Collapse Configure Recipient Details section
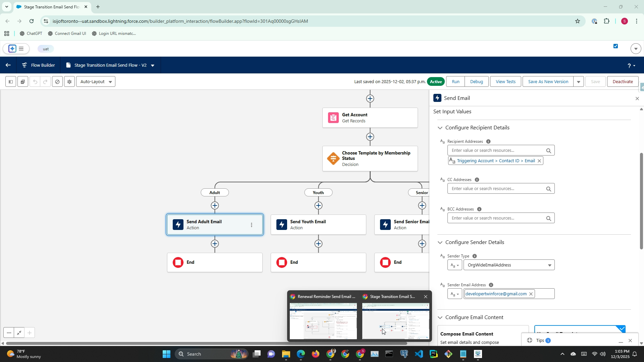The image size is (644, 362). tap(440, 128)
